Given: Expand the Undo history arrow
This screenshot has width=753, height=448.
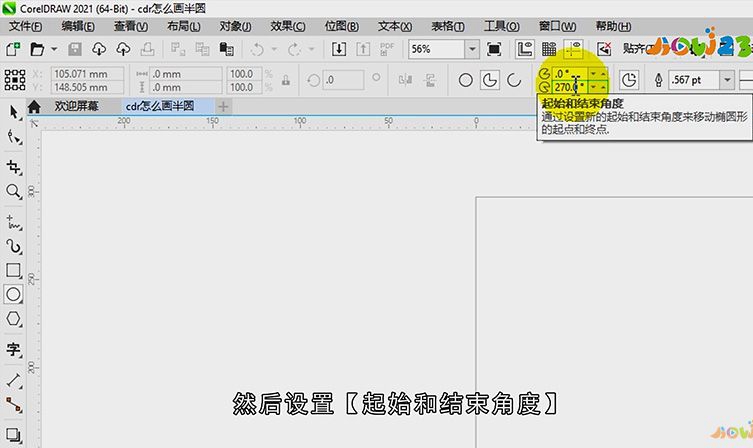Looking at the screenshot, I should pos(274,49).
